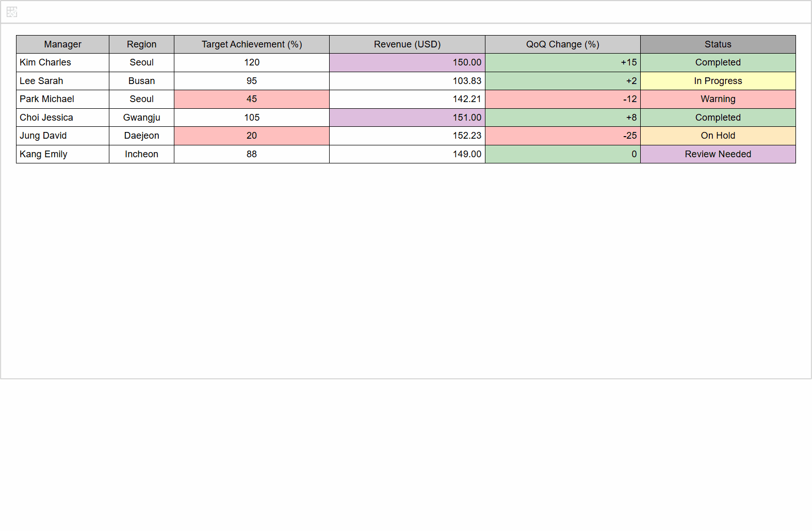Click target achievement value 95
The width and height of the screenshot is (812, 531).
click(x=252, y=81)
